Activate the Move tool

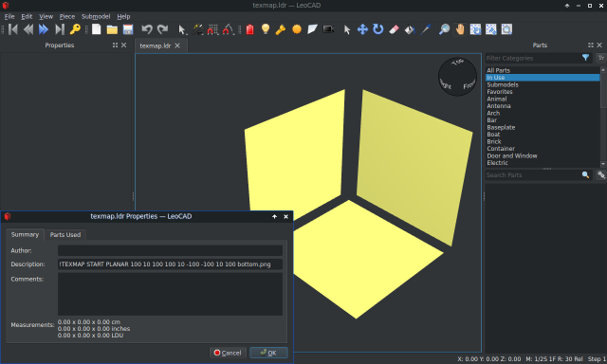[362, 29]
